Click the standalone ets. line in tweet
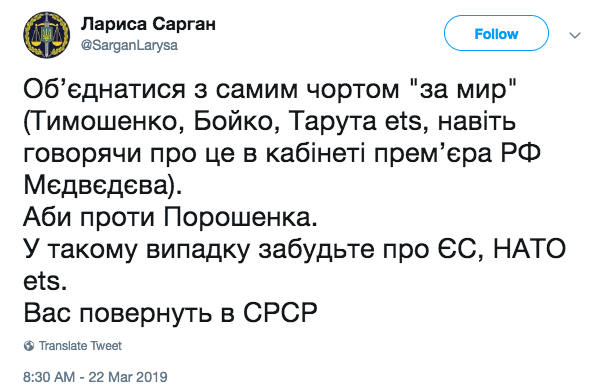Viewport: 610px width, 391px height. point(45,281)
